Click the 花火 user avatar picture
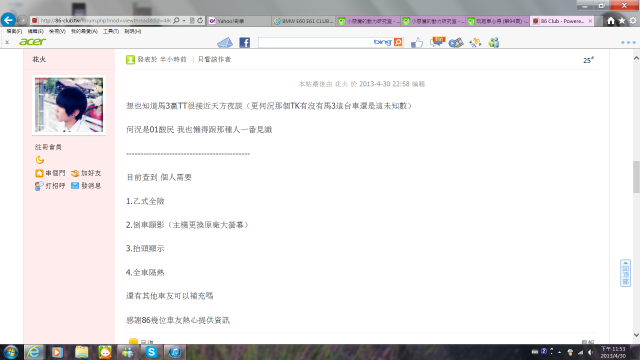This screenshot has height=360, width=640. 69,105
